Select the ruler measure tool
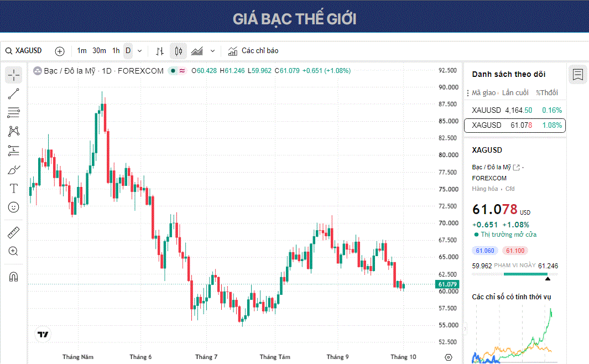589x364 pixels. 13,232
